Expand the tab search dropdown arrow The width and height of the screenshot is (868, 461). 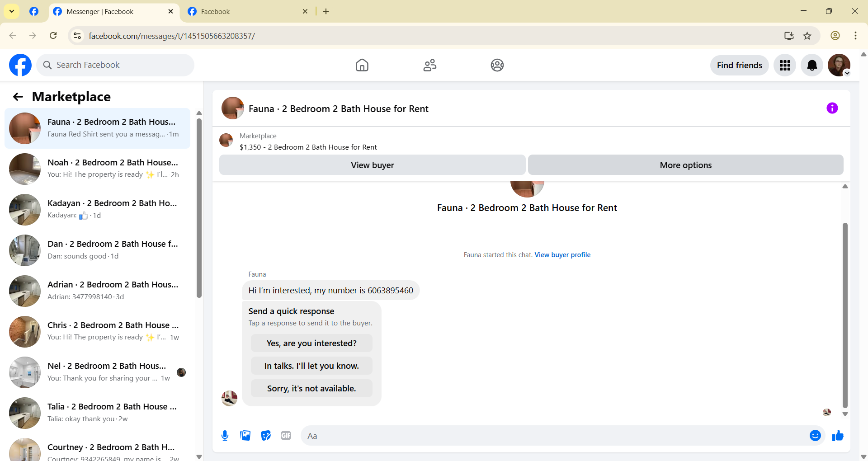(x=12, y=11)
